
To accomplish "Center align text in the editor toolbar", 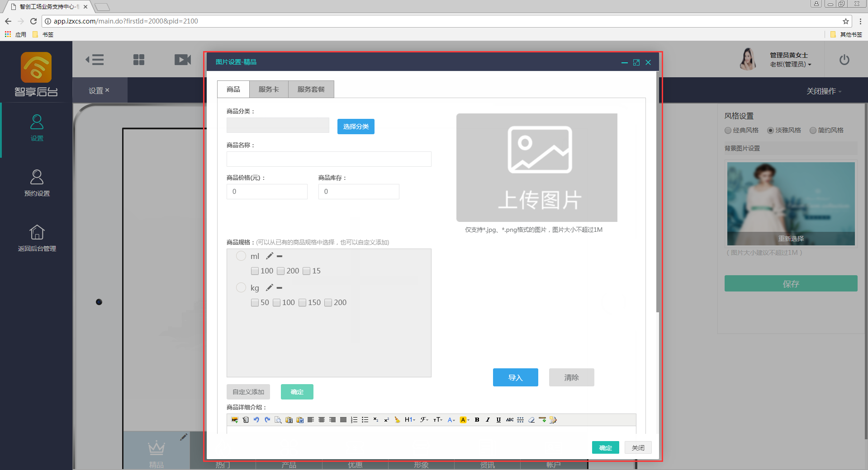I will coord(322,420).
